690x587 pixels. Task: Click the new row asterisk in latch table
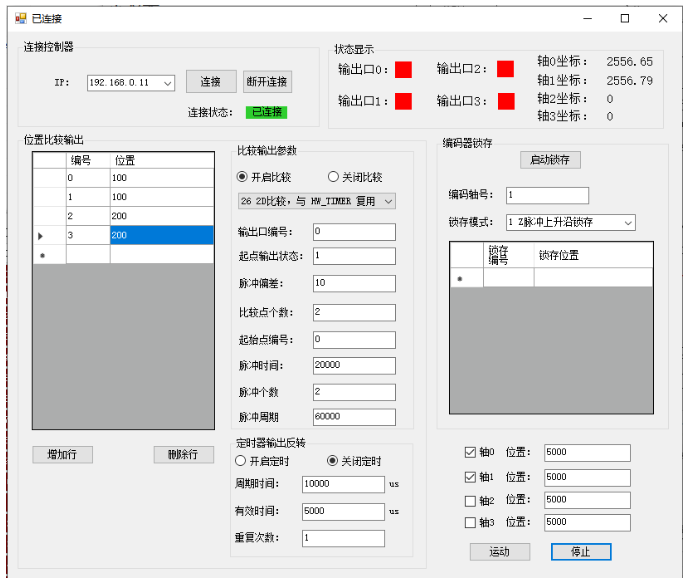pos(467,278)
